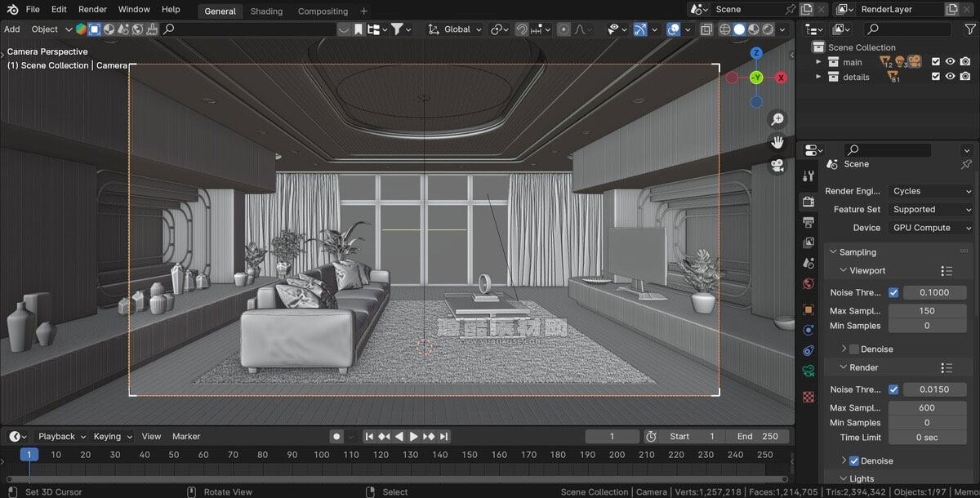The height and width of the screenshot is (498, 980).
Task: Switch to the Compositing workspace tab
Action: click(x=323, y=11)
